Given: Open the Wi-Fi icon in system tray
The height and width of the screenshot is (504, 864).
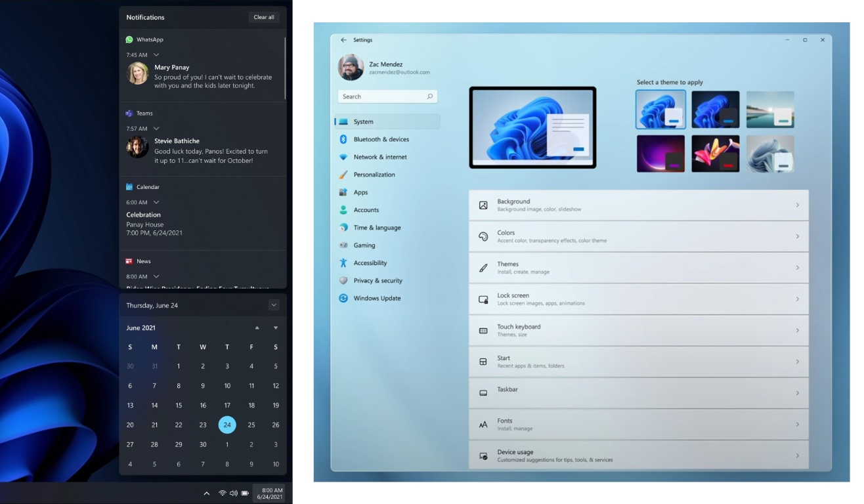Looking at the screenshot, I should 223,493.
